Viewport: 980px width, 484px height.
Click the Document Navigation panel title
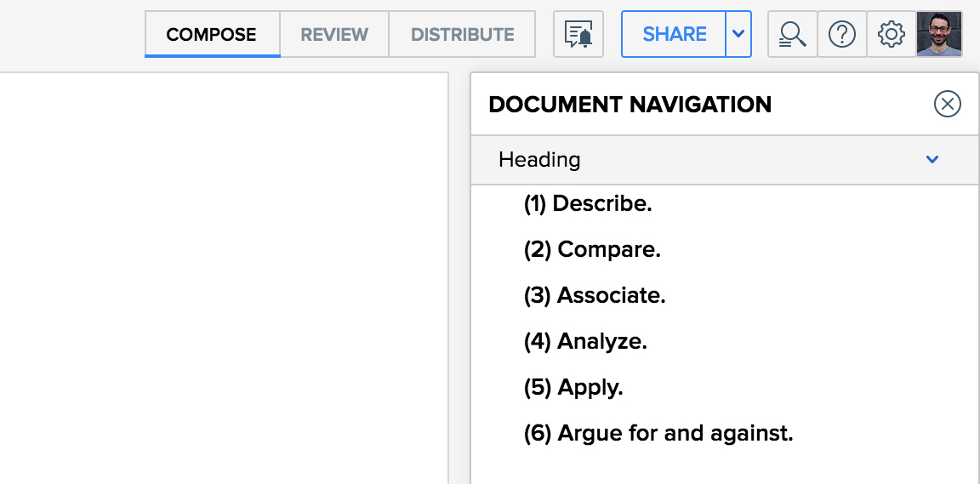pyautogui.click(x=630, y=105)
